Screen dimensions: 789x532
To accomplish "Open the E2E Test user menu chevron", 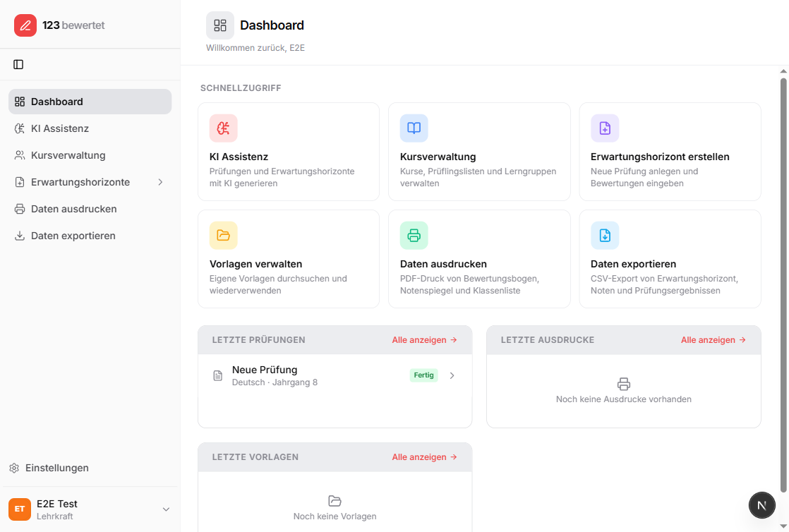I will click(x=166, y=509).
